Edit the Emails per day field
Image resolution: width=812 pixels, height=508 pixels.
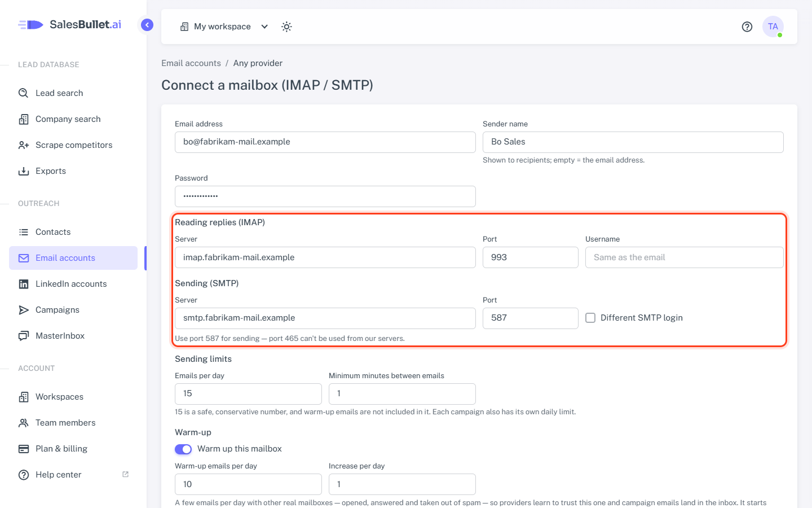(x=248, y=394)
